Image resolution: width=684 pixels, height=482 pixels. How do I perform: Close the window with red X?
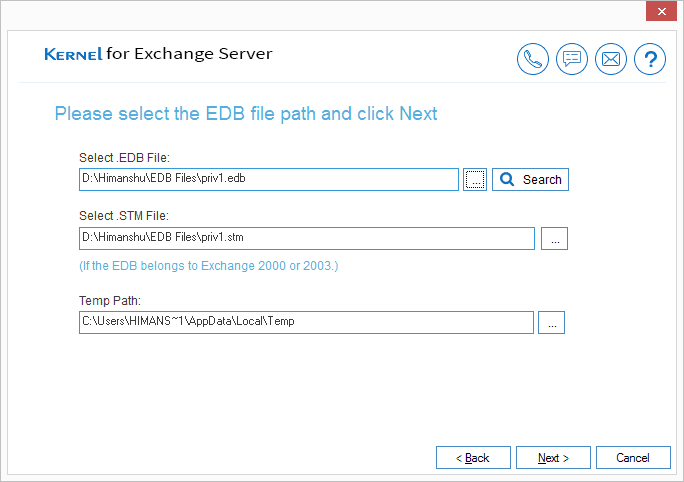click(x=661, y=11)
